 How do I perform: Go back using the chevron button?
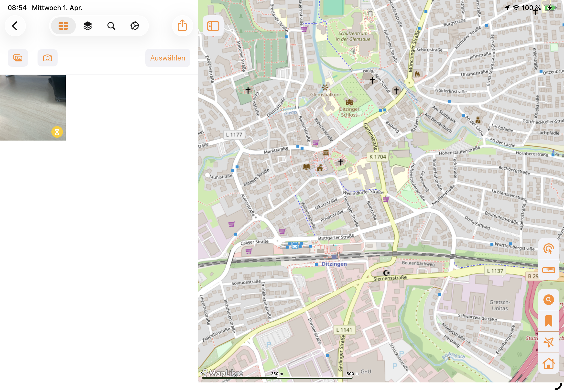(x=15, y=26)
